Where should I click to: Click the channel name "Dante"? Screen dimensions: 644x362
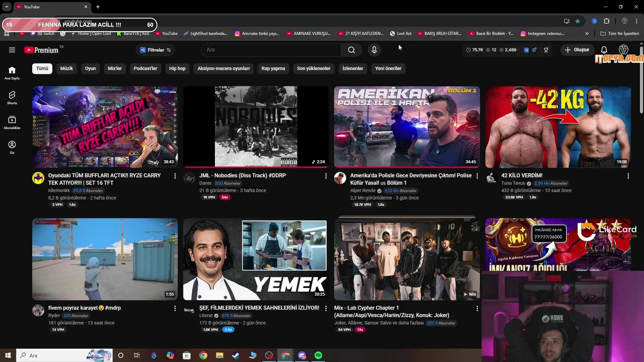point(205,184)
